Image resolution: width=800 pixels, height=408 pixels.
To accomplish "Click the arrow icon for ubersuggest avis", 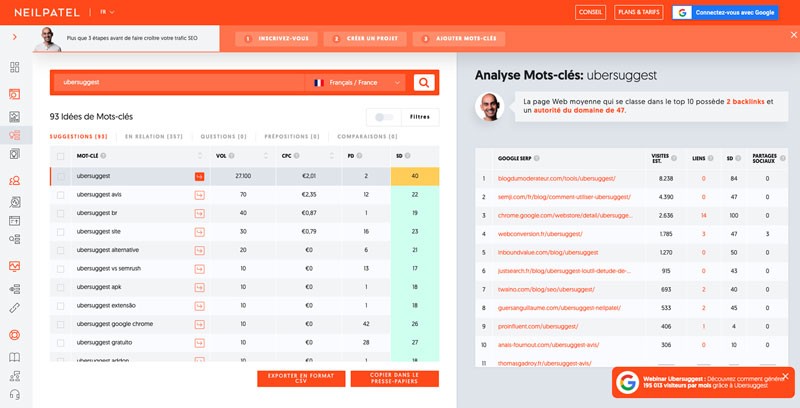I will click(199, 195).
